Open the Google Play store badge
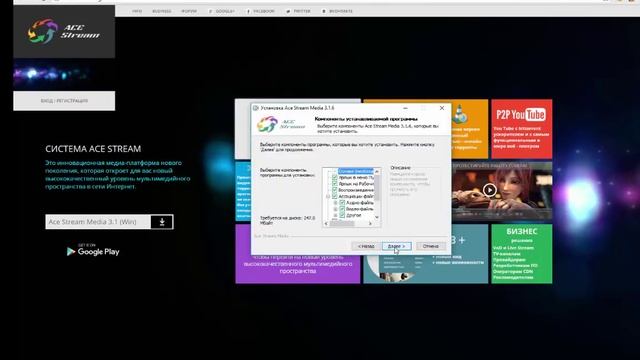The width and height of the screenshot is (640, 360). [x=93, y=250]
